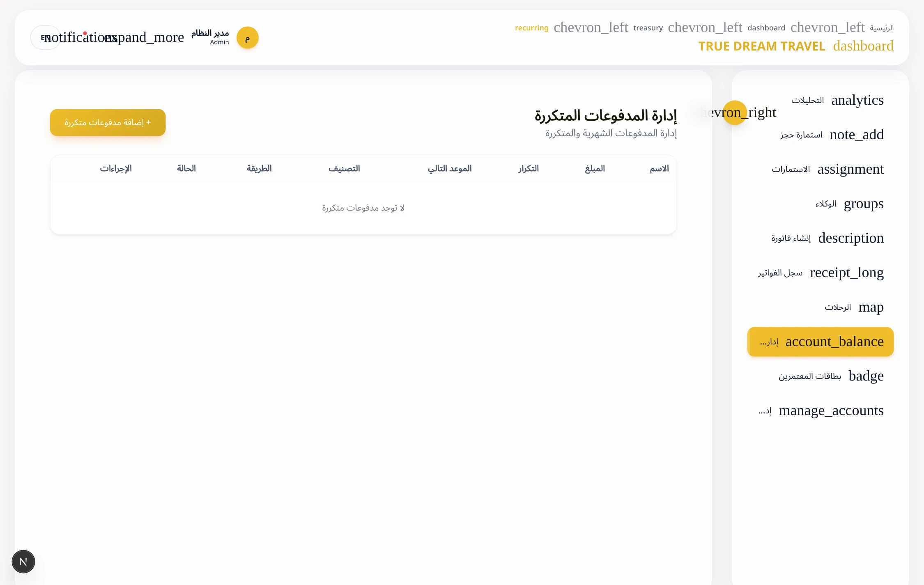Click the dashboard icon beside TRUE DREAM TRAVEL
The width and height of the screenshot is (924, 585).
[863, 46]
